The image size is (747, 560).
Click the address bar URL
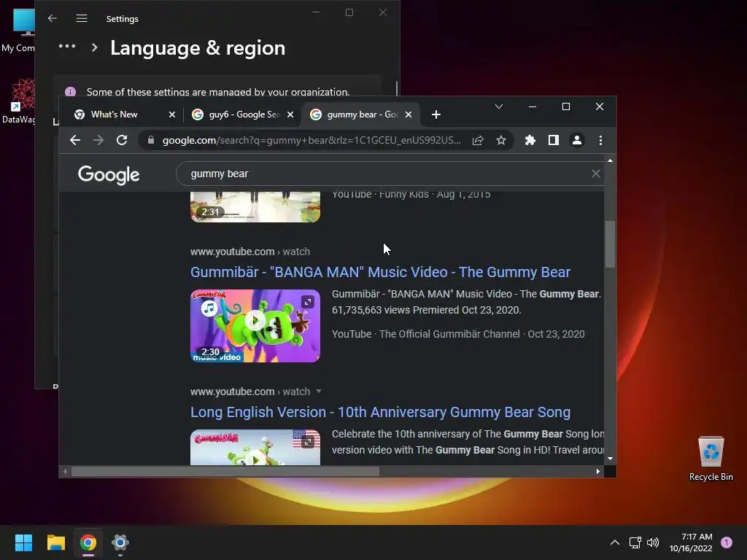coord(311,140)
